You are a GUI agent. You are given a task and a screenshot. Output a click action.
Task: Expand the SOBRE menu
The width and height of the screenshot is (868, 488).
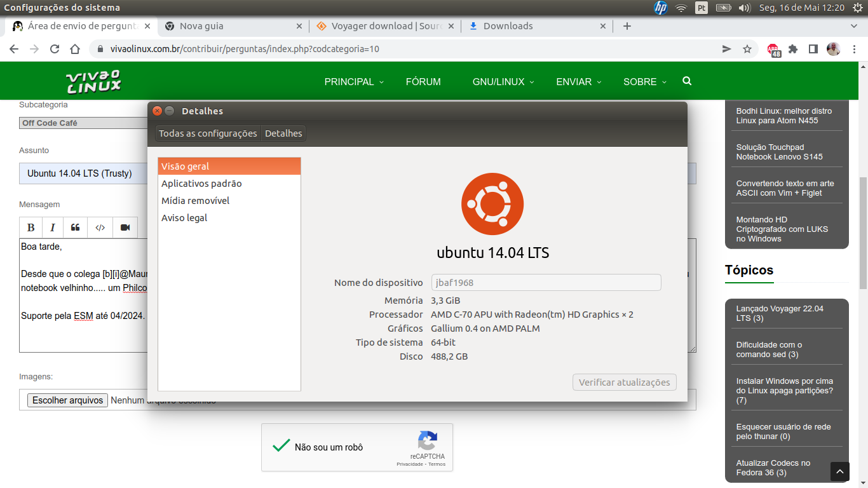(x=645, y=81)
